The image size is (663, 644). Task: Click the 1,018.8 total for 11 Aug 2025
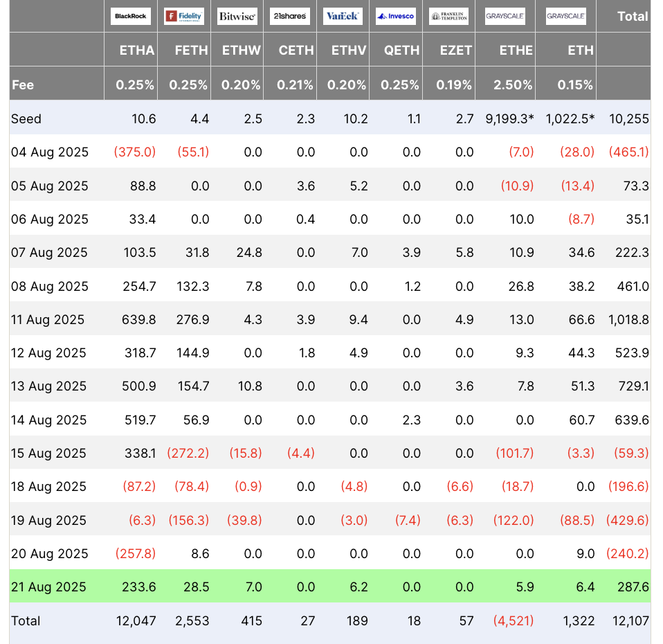click(x=628, y=319)
